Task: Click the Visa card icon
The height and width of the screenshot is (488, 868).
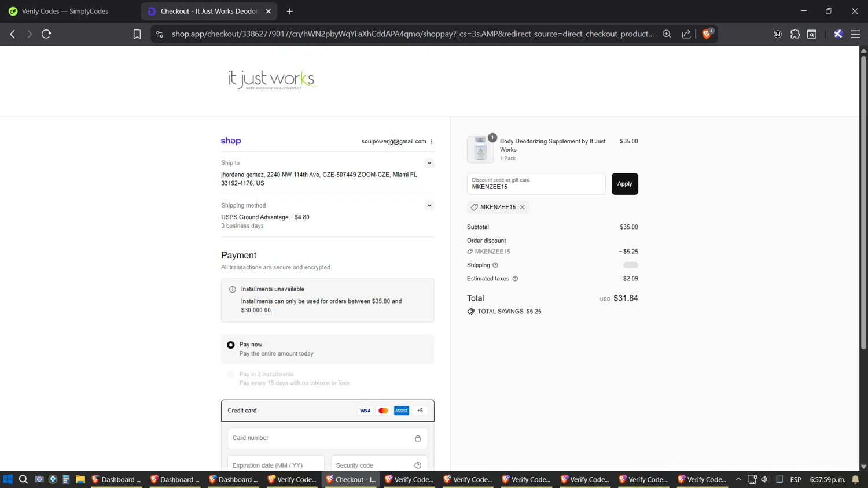Action: pyautogui.click(x=365, y=411)
